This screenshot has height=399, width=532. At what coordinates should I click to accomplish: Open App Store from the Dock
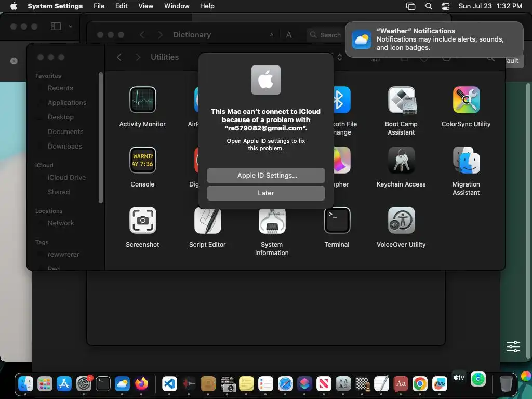(x=64, y=384)
